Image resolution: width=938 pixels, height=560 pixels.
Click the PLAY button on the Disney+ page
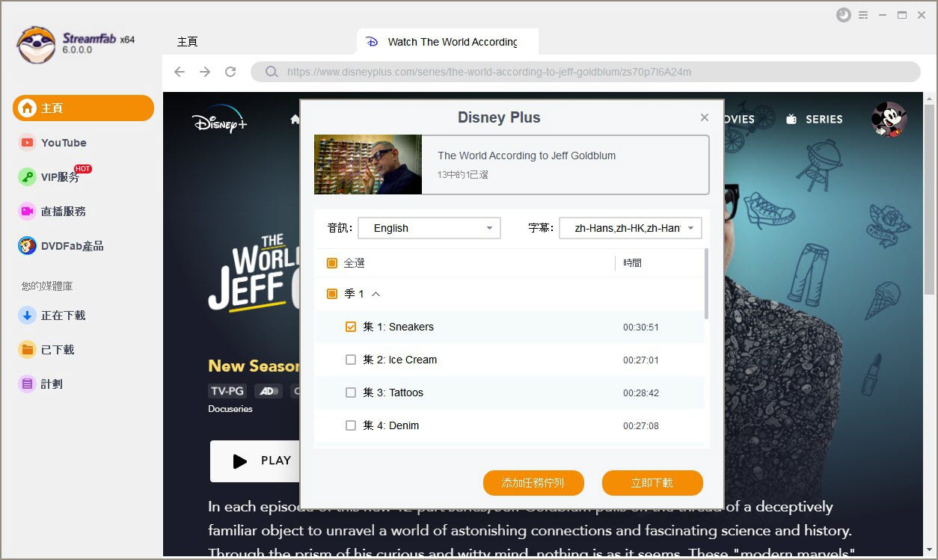coord(254,461)
